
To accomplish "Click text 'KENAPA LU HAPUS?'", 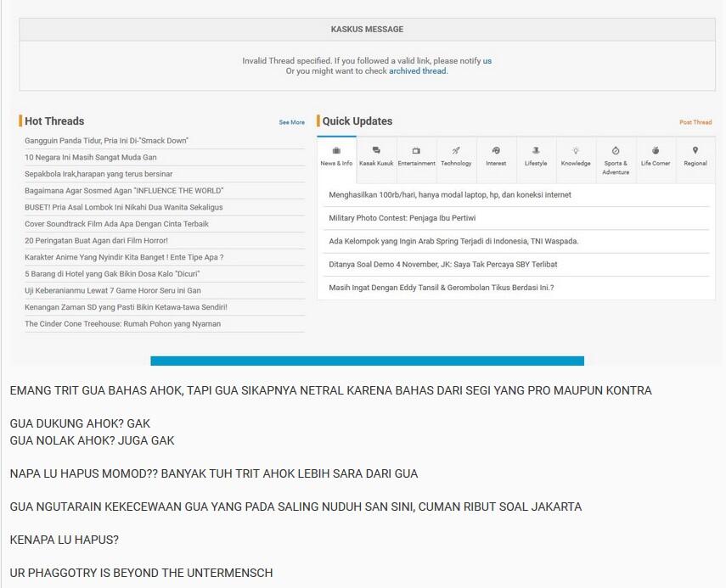I will tap(65, 540).
